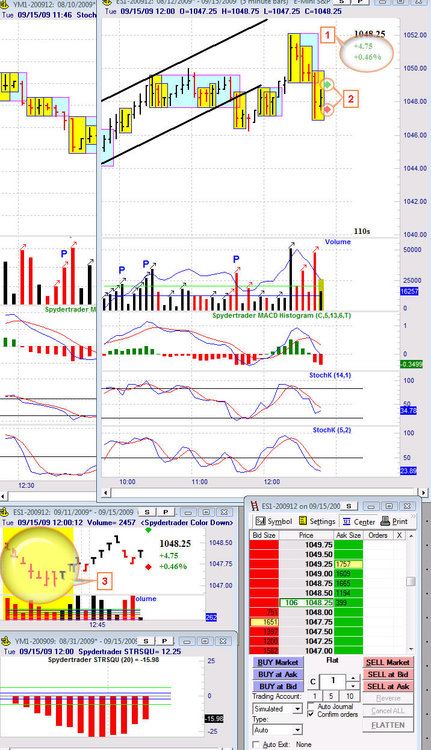Click the Center price ladder icon

[x=347, y=521]
